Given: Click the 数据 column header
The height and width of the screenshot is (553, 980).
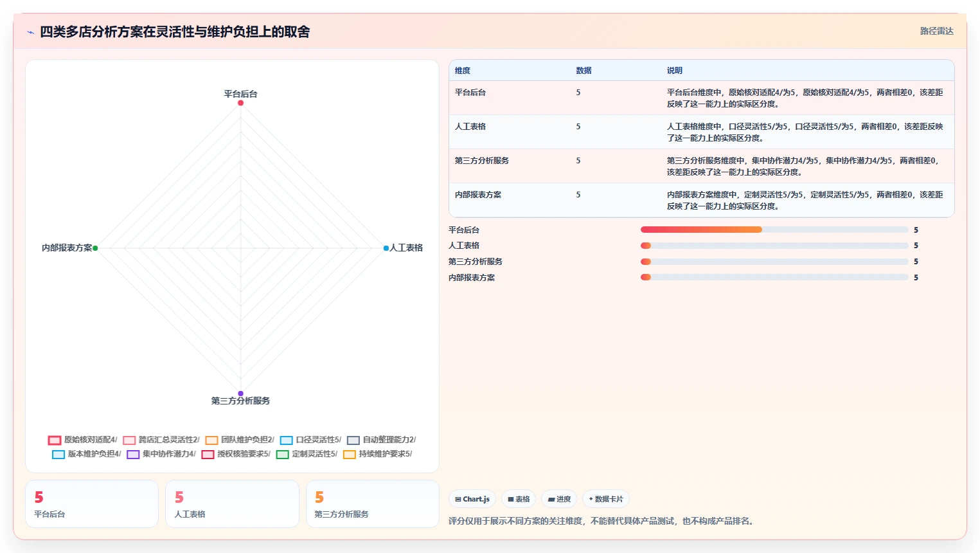Looking at the screenshot, I should [x=584, y=71].
